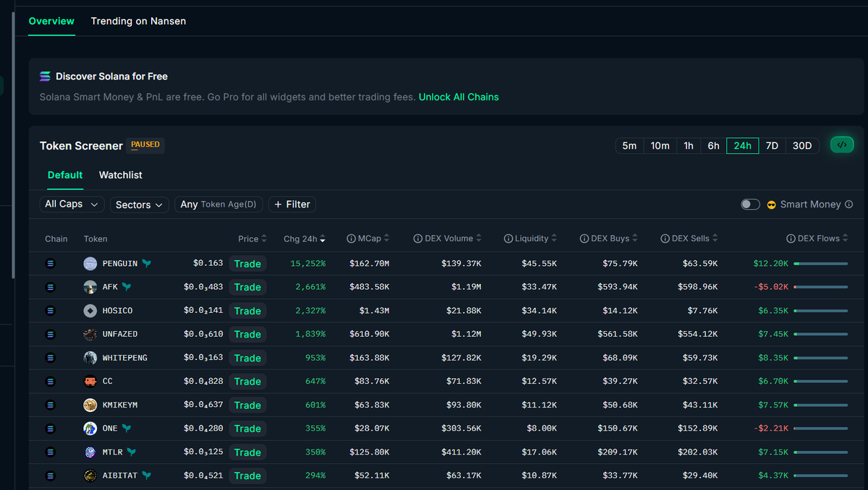Click Trade button for PENGUIN
This screenshot has height=490, width=868.
click(x=247, y=264)
